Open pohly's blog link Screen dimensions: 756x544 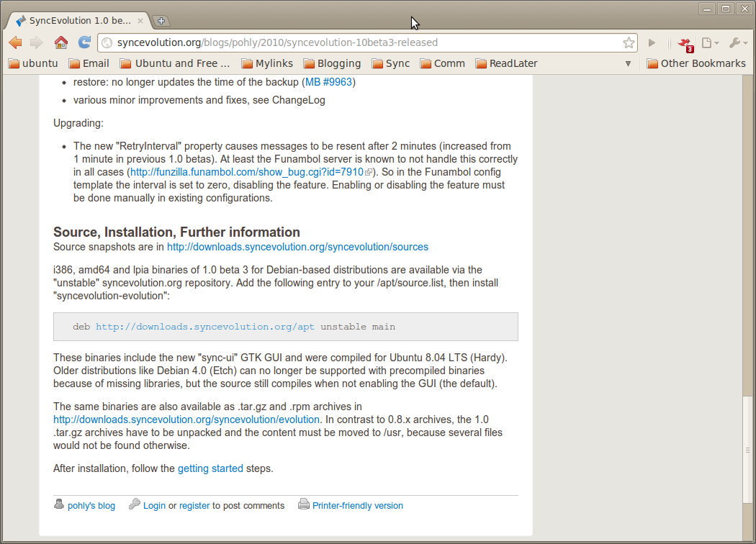pos(91,506)
